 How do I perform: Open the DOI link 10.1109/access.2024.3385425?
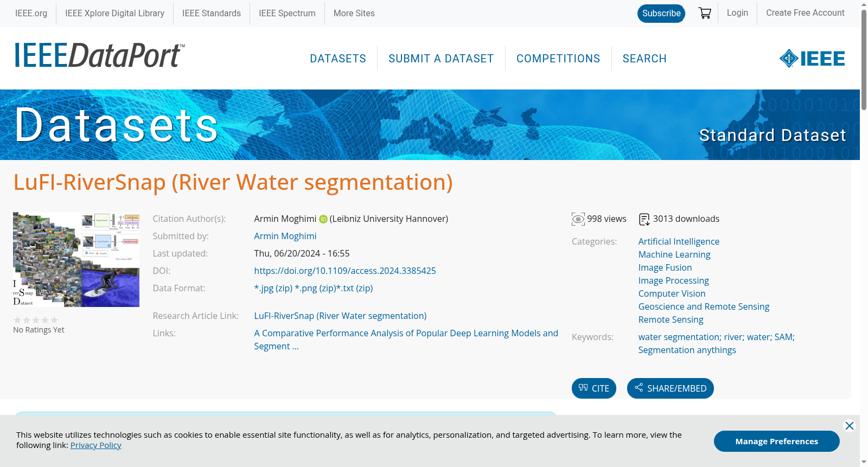click(x=345, y=271)
